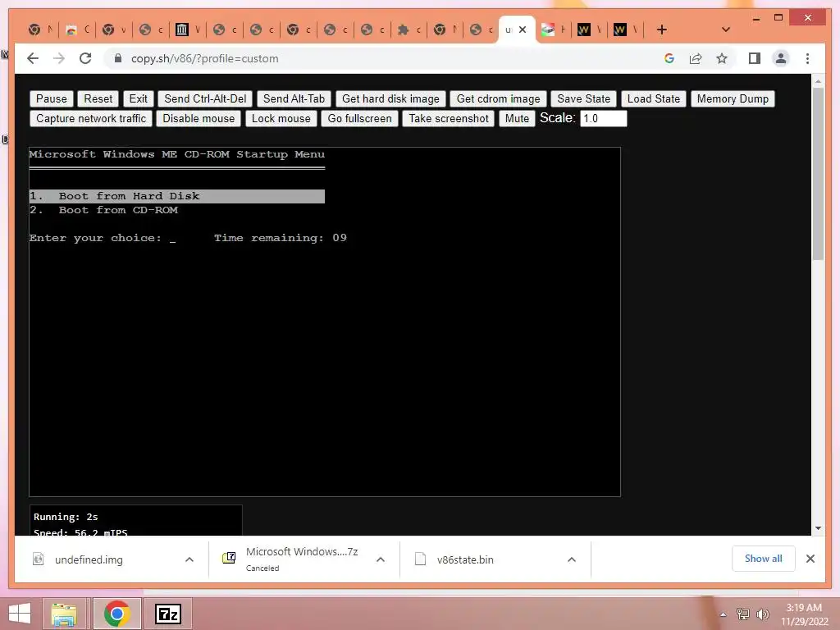The width and height of the screenshot is (840, 630).
Task: Expand options for v86state.bin download
Action: (572, 559)
